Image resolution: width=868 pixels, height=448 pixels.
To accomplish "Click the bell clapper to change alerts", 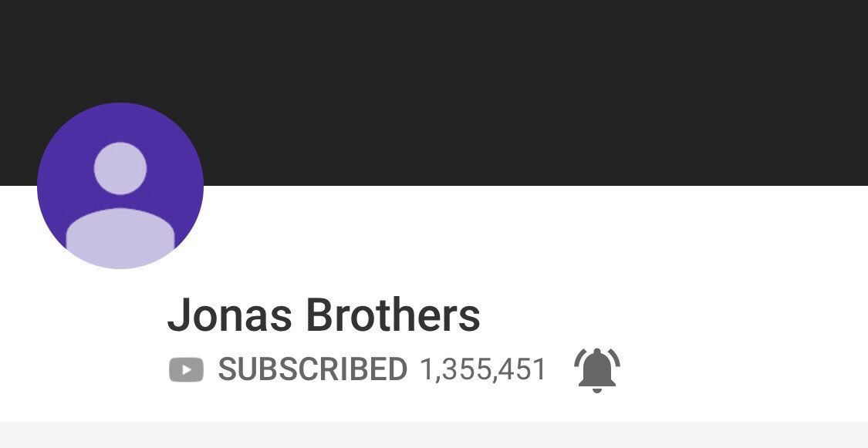I will coord(596,390).
